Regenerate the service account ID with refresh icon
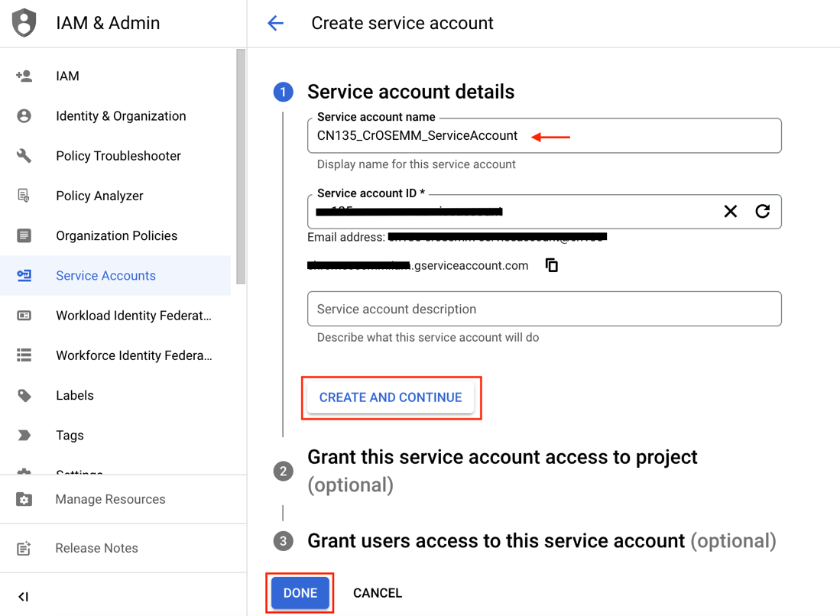This screenshot has width=840, height=616. point(762,212)
